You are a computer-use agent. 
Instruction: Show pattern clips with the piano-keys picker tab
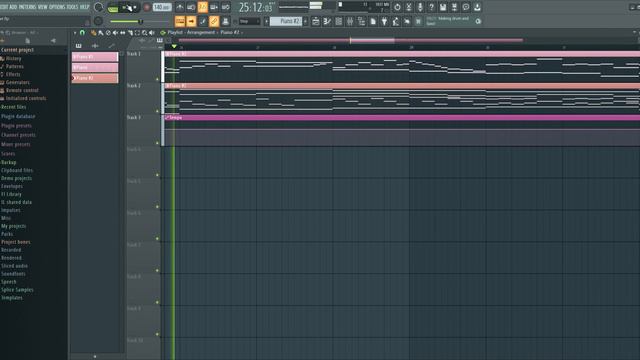click(x=78, y=46)
